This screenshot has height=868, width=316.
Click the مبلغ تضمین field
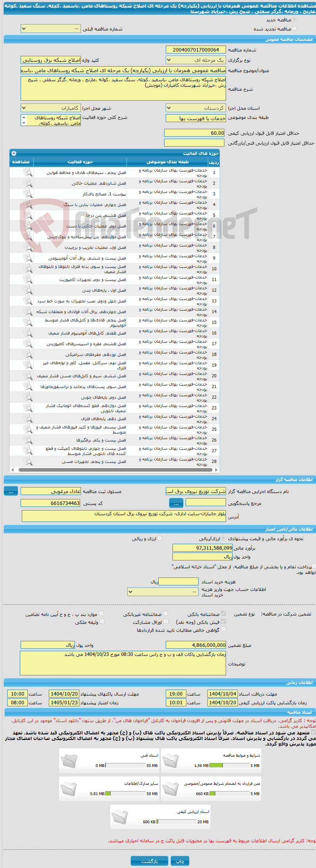(196, 645)
